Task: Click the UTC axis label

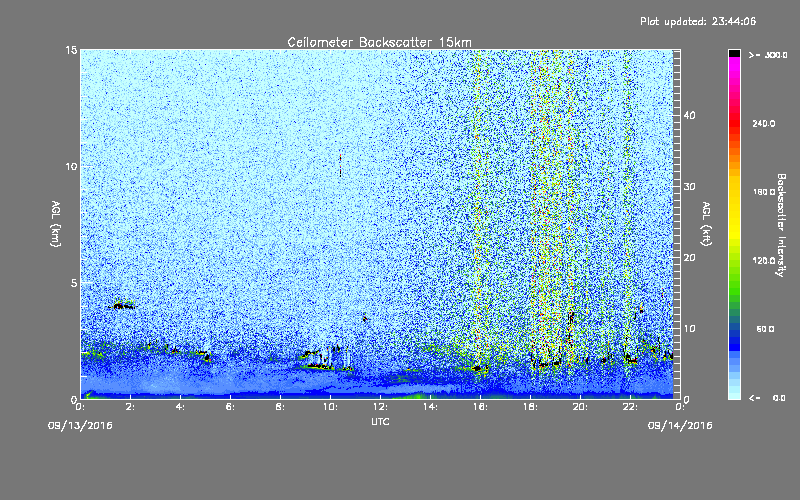Action: coord(380,422)
